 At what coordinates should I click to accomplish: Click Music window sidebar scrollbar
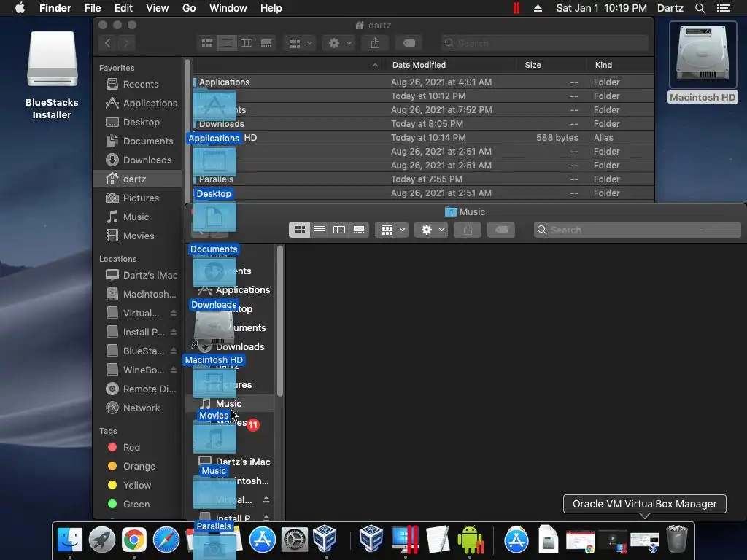tap(280, 322)
